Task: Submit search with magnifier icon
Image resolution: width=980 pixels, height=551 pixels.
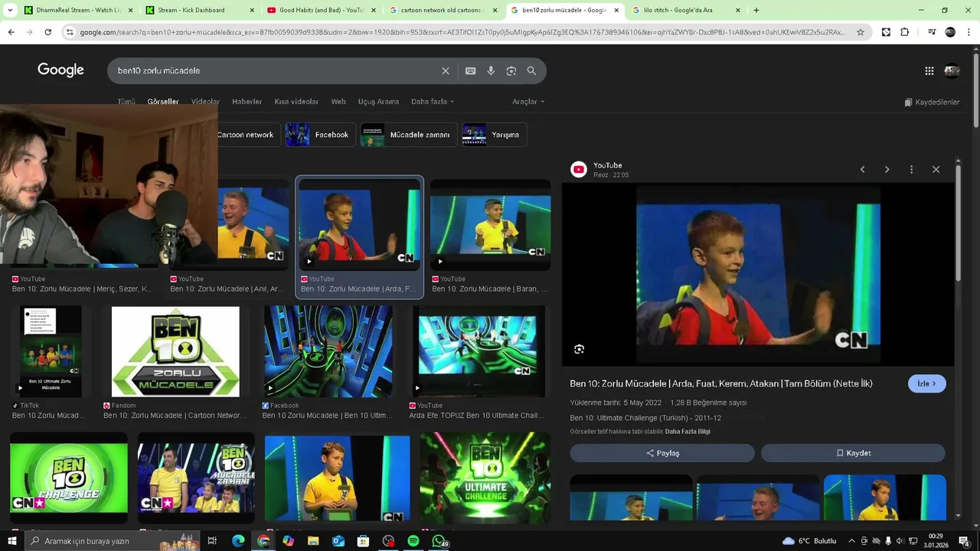Action: coord(531,70)
